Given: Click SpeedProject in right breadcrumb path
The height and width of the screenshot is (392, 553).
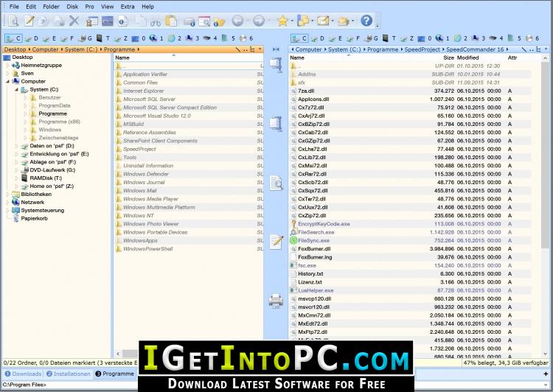Looking at the screenshot, I should click(422, 49).
